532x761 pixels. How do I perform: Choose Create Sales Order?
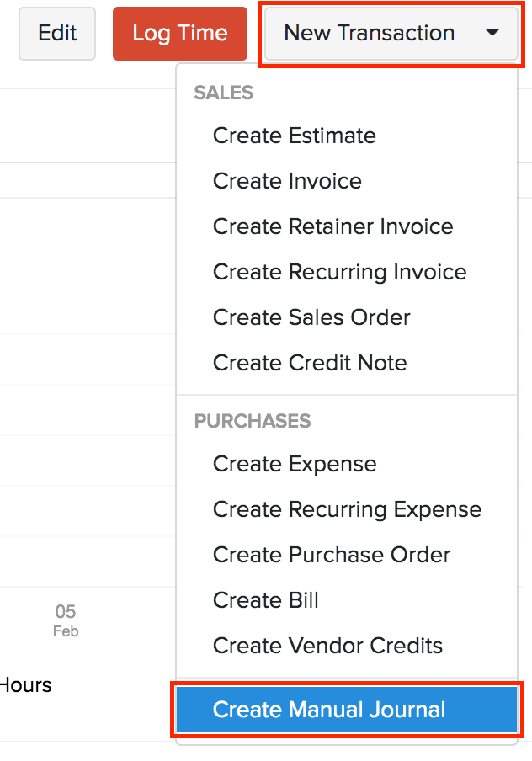pyautogui.click(x=311, y=317)
